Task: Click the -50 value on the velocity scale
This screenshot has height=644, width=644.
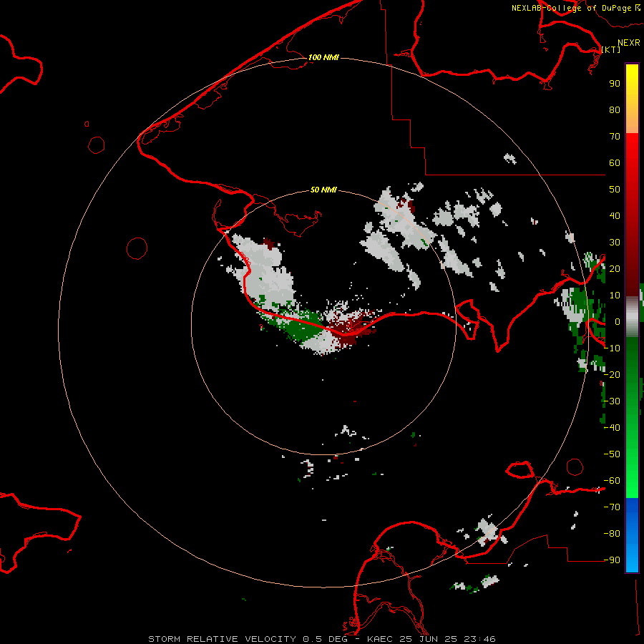Action: [x=612, y=454]
